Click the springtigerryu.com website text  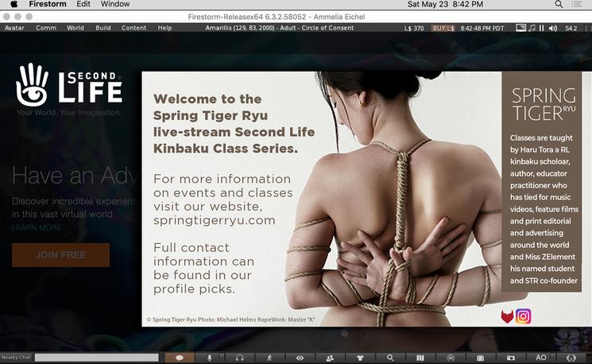(x=214, y=220)
